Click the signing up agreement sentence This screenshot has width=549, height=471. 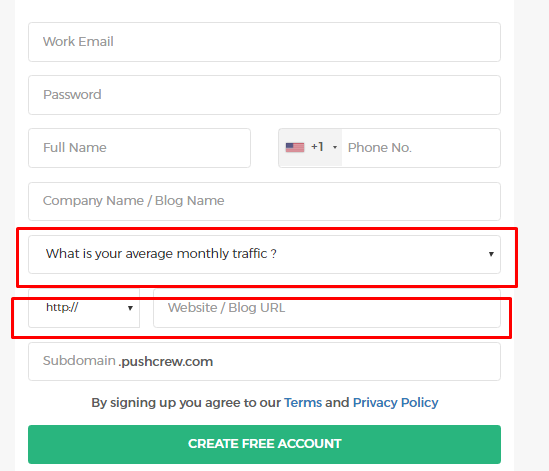point(265,403)
